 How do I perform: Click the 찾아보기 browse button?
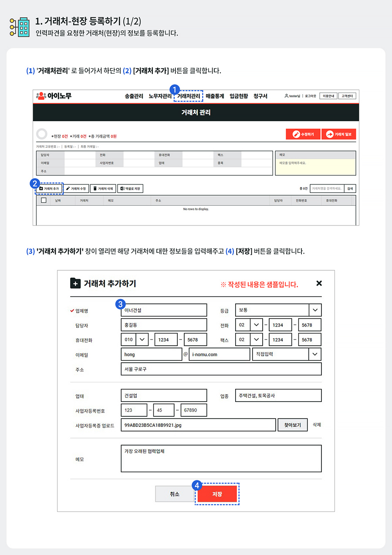click(293, 425)
